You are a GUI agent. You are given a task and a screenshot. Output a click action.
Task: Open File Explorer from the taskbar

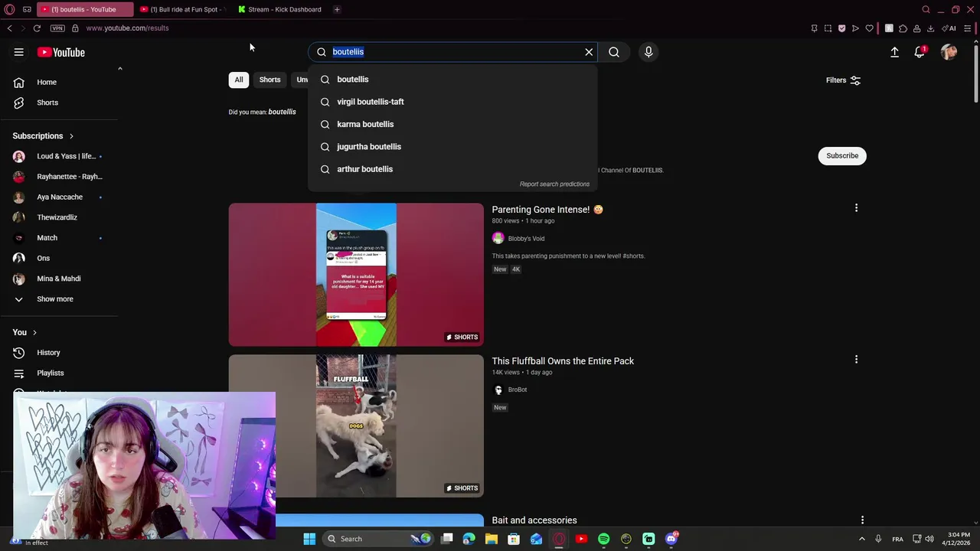point(492,539)
